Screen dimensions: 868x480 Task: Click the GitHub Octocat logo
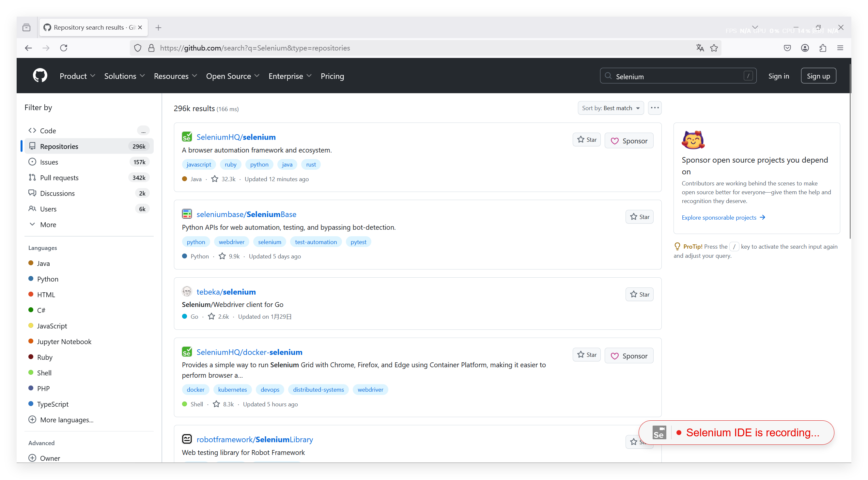[40, 76]
